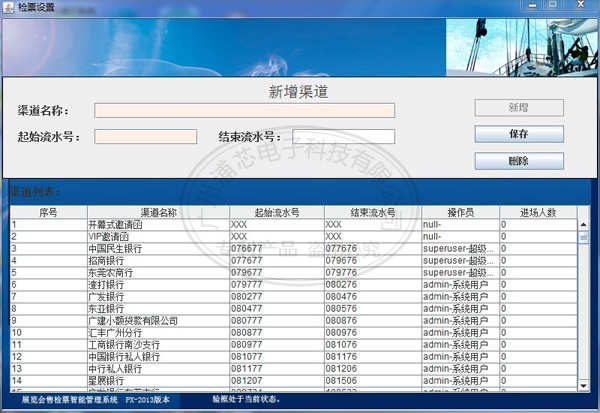600x413 pixels.
Task: Click start serial cell 080977
Action: 277,344
